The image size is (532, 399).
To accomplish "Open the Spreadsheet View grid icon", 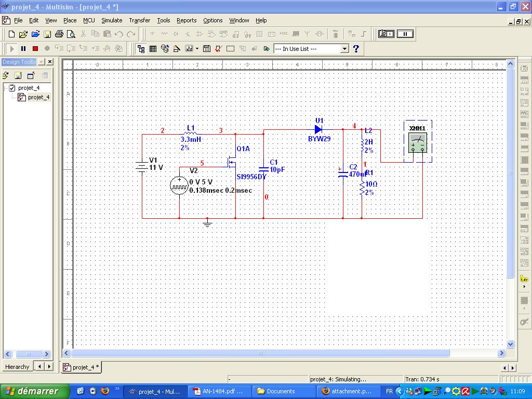I will [x=153, y=48].
